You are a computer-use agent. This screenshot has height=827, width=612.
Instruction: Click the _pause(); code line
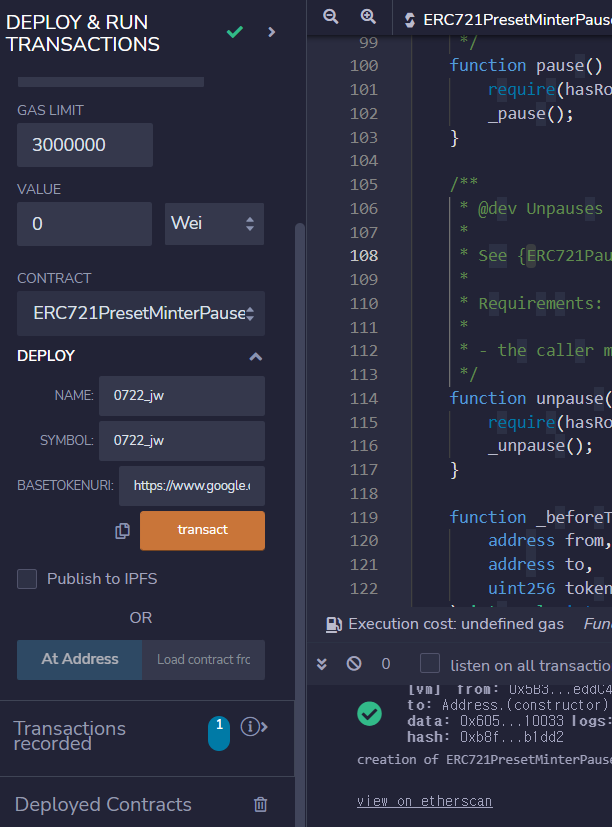531,113
